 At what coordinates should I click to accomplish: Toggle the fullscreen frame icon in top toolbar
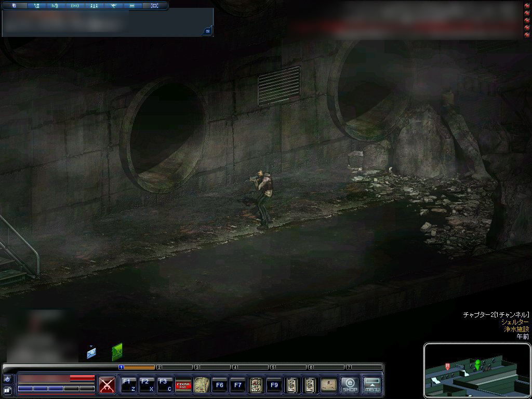[x=154, y=5]
